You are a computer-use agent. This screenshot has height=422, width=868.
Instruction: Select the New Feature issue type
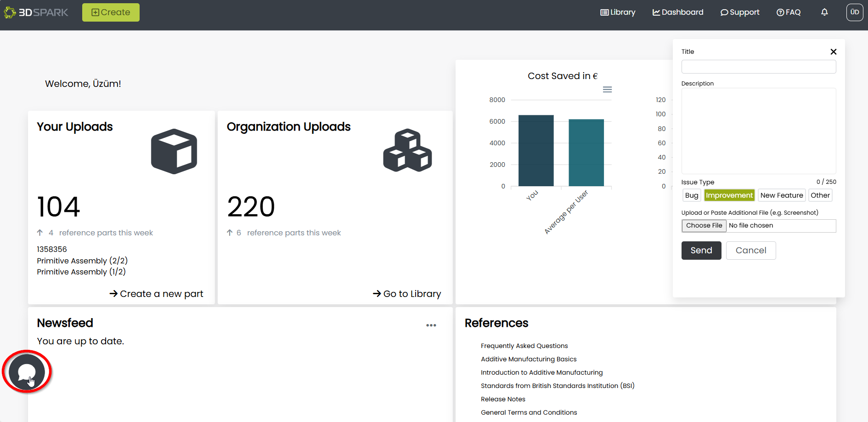point(781,195)
